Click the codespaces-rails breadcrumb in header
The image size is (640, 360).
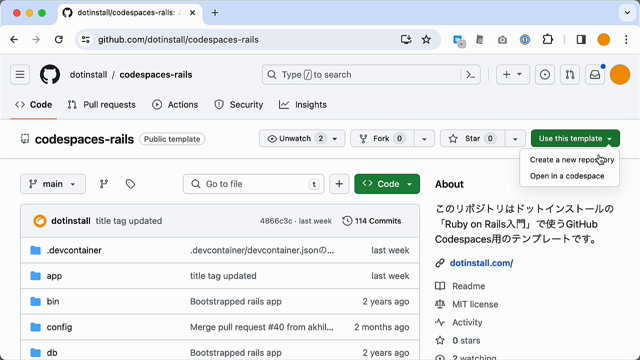coord(156,75)
